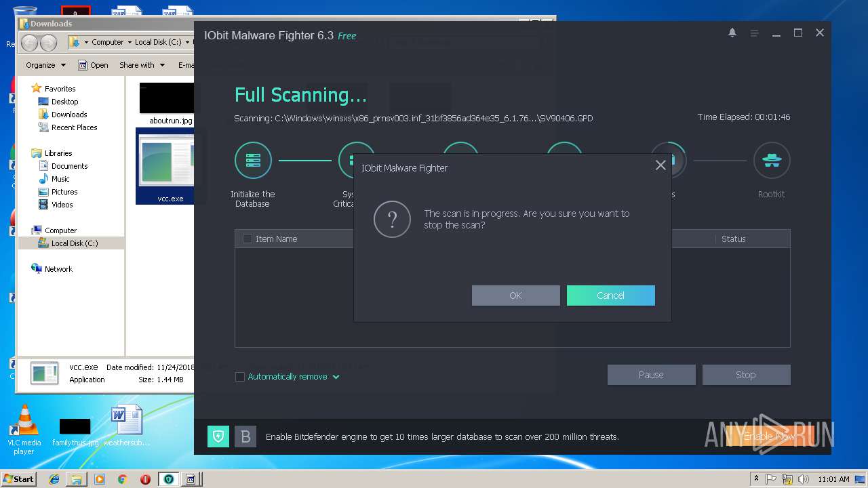Click the Bitdefender B engine icon
The image size is (868, 488).
(x=245, y=436)
